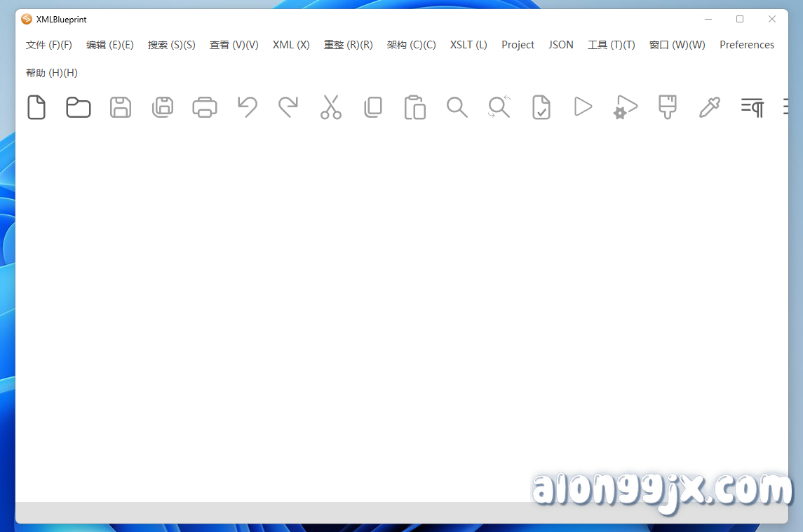Copy using the copy icon
The height and width of the screenshot is (532, 803).
373,107
